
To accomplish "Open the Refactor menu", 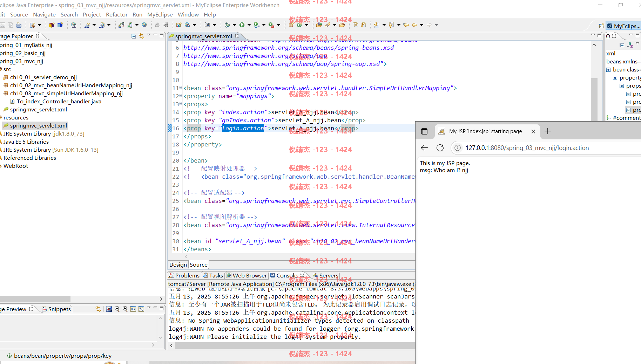I will 117,14.
